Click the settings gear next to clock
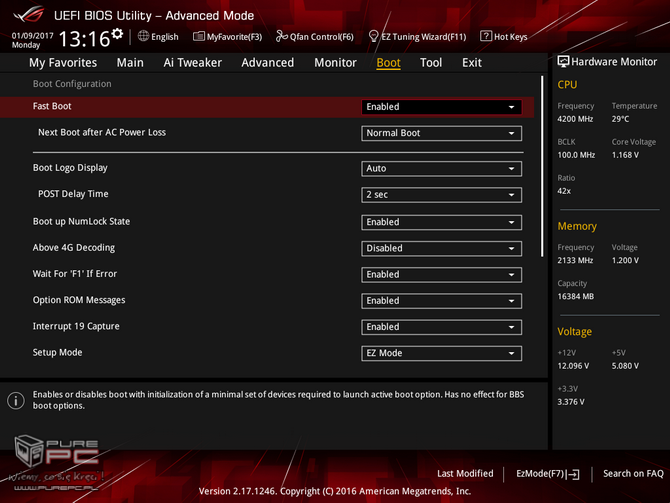Screen dimensions: 670x503 pyautogui.click(x=117, y=34)
